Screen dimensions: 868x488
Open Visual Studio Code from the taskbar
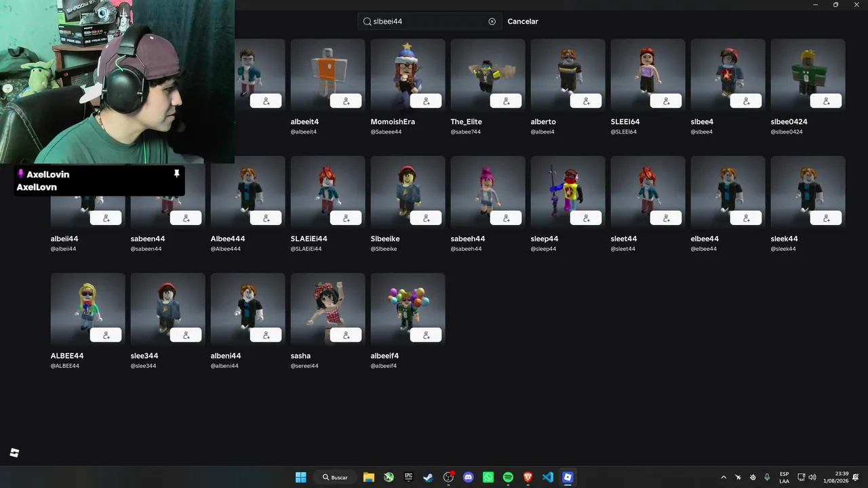pyautogui.click(x=548, y=477)
